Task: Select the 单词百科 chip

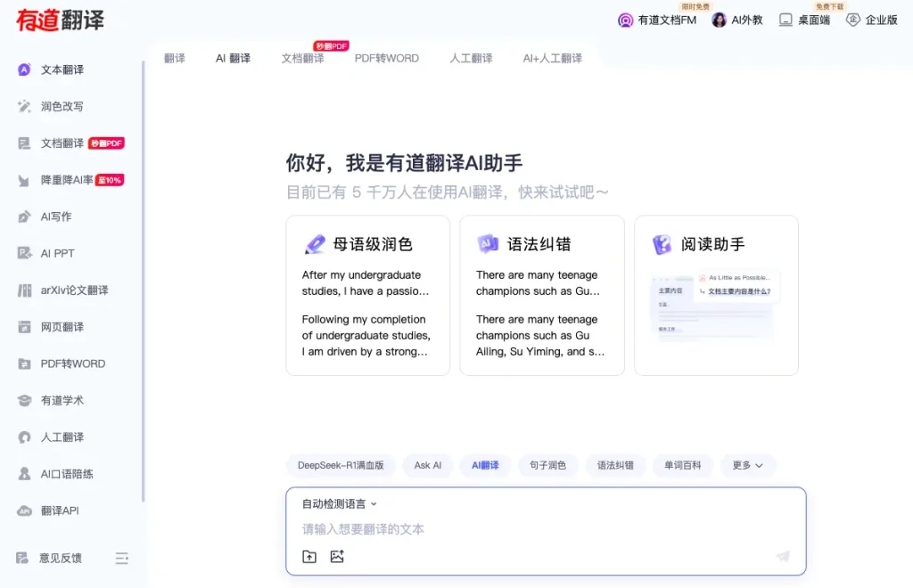Action: click(x=682, y=465)
